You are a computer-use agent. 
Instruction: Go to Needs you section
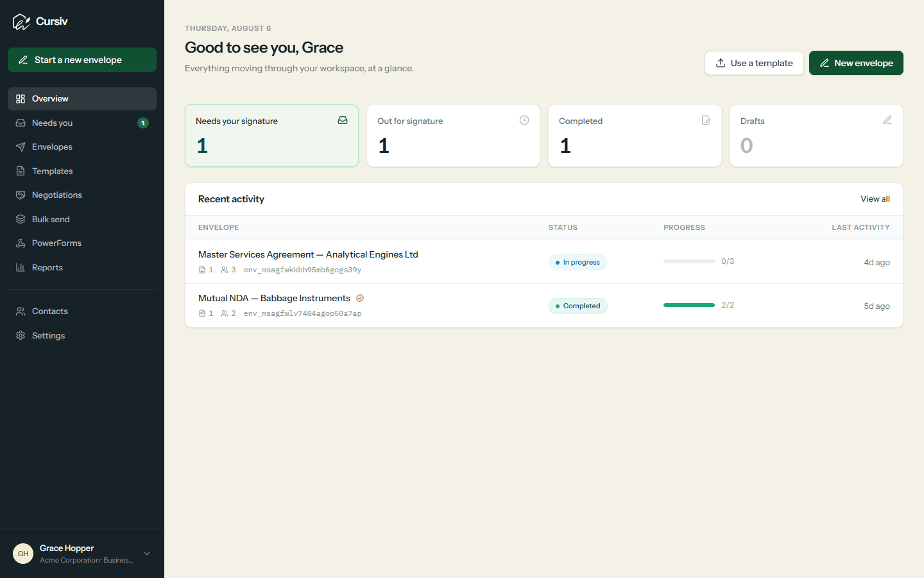click(x=82, y=123)
